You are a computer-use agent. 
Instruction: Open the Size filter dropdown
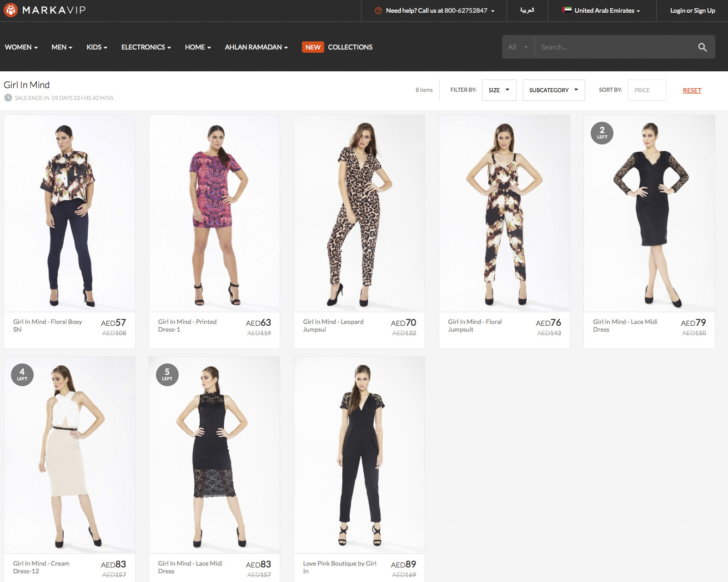[x=499, y=90]
